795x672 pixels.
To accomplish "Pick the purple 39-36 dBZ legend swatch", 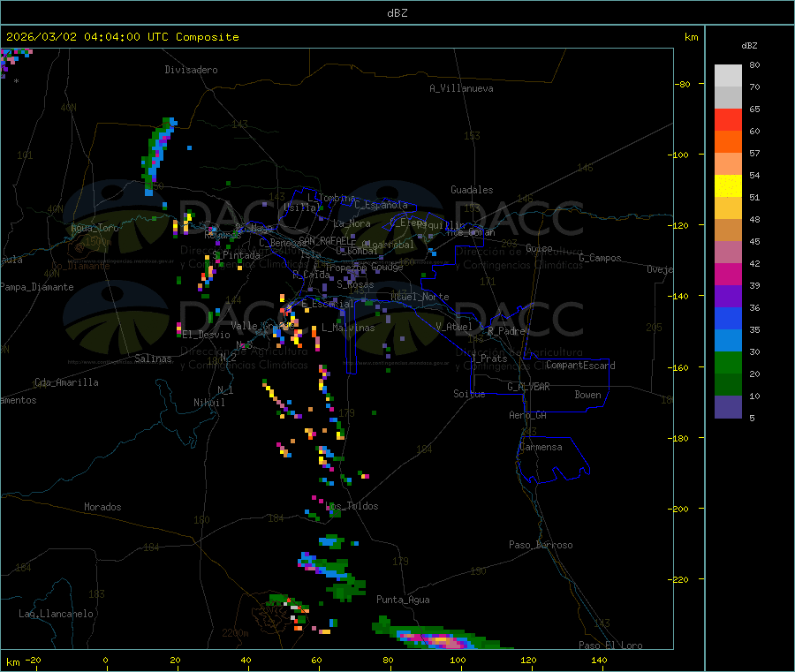I will (728, 297).
